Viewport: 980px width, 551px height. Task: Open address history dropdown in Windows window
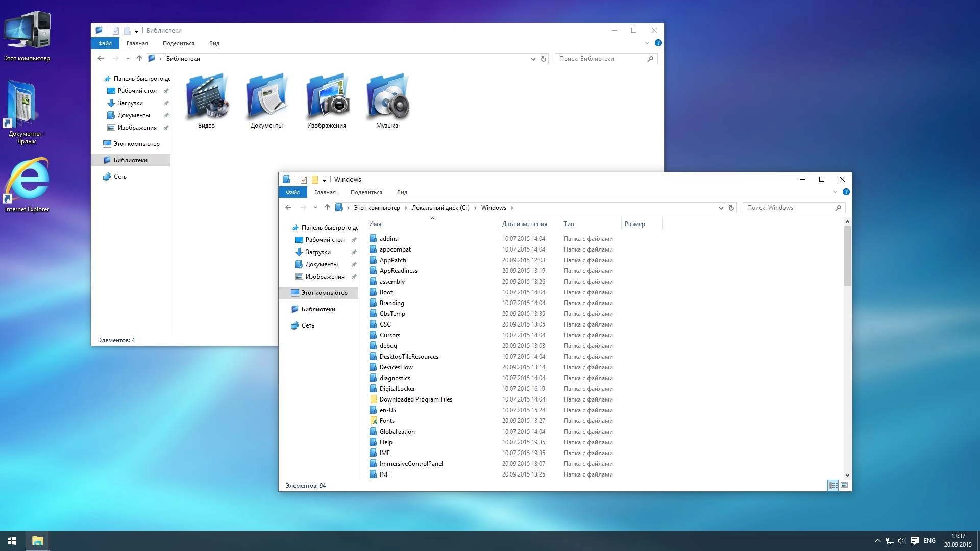coord(721,208)
